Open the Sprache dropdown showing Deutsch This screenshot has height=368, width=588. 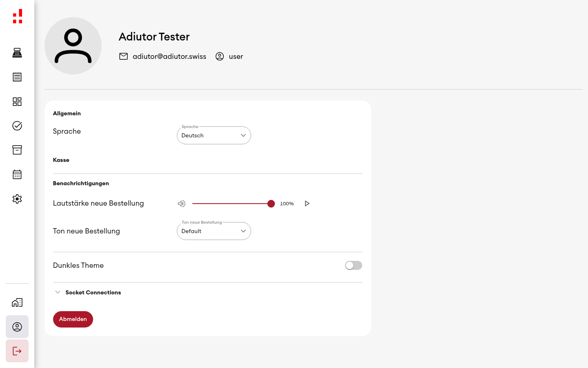click(214, 135)
